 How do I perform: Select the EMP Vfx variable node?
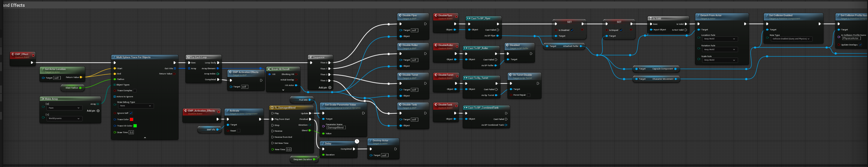click(210, 130)
